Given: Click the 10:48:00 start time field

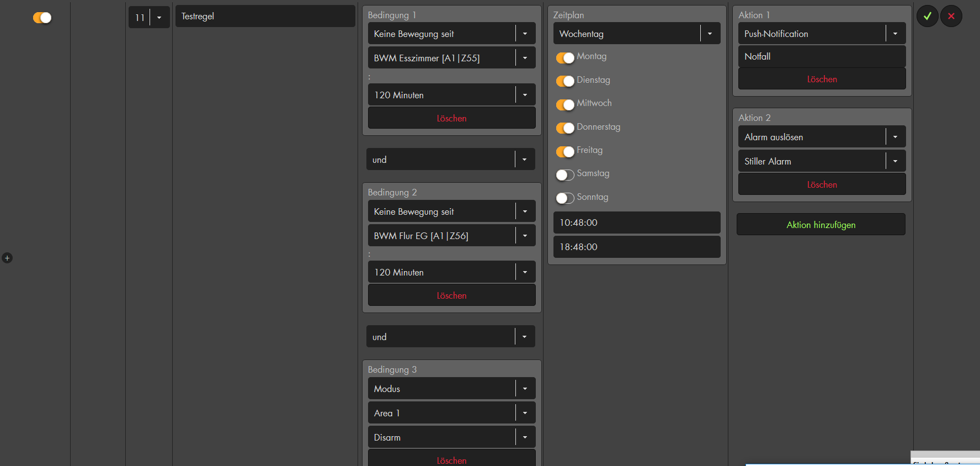Looking at the screenshot, I should click(x=637, y=223).
